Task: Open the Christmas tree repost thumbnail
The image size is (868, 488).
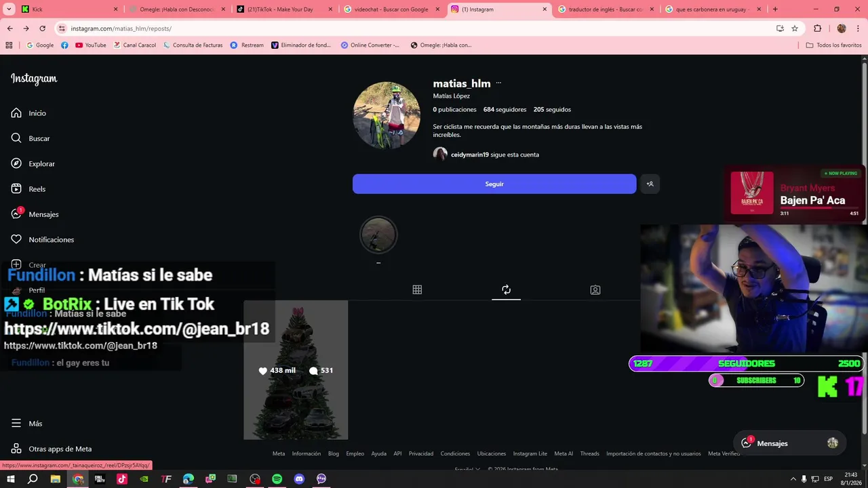Action: pos(296,370)
